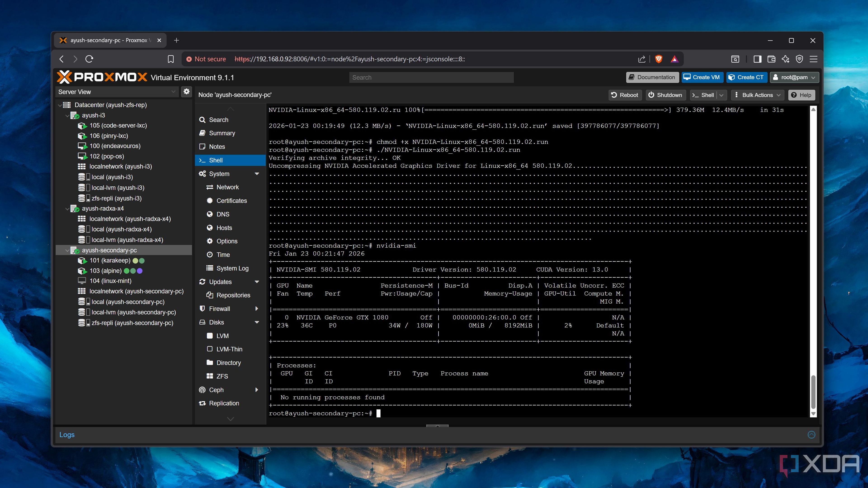This screenshot has height=488, width=868.
Task: Open the LVM-Thin disks item
Action: pyautogui.click(x=230, y=349)
